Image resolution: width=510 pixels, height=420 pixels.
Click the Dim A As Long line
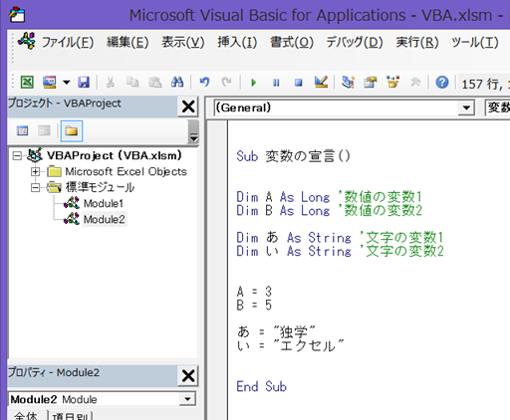tap(330, 197)
